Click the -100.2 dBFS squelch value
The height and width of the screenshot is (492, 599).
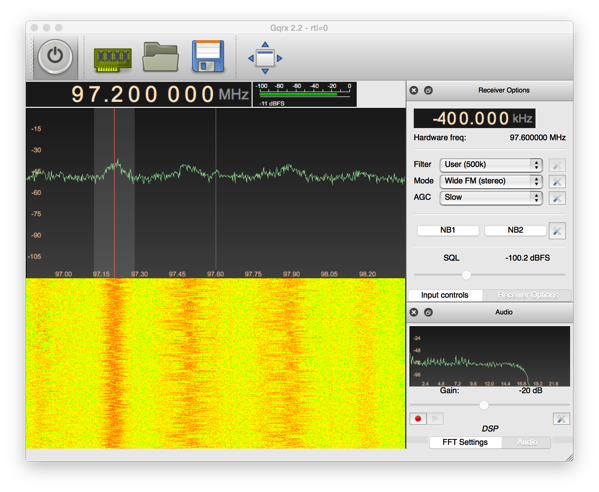click(528, 258)
